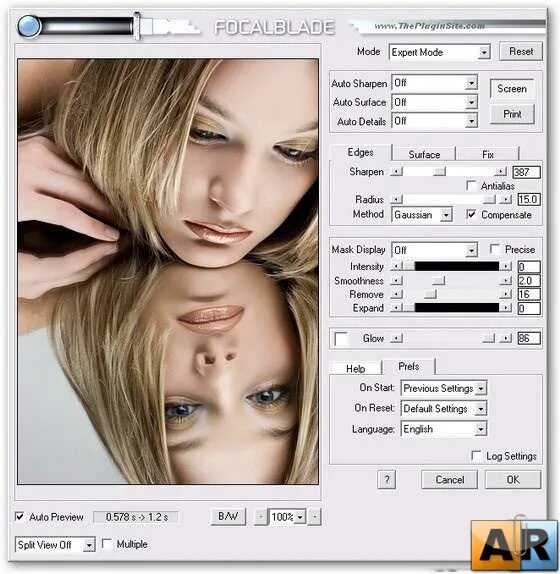
Task: Click the Smoothness slider thumb
Action: click(438, 281)
